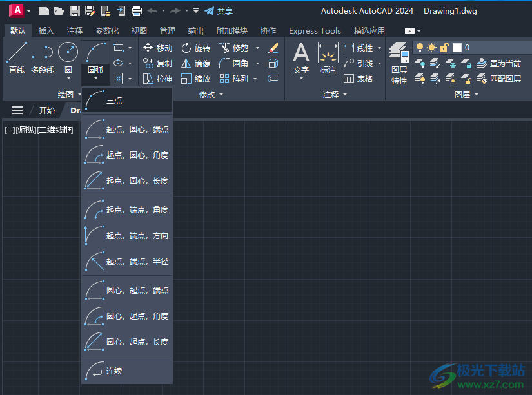This screenshot has height=395, width=532.
Task: Select the 3-Point (三点) arc option
Action: click(127, 101)
